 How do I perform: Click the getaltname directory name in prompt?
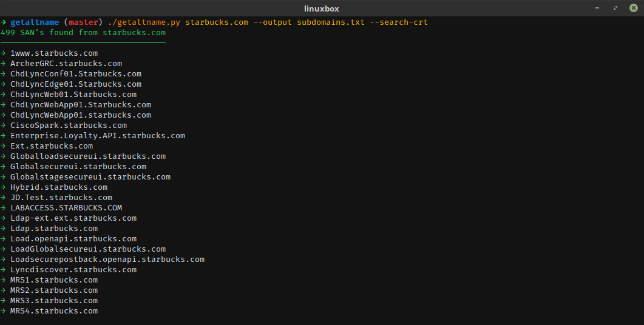[35, 22]
